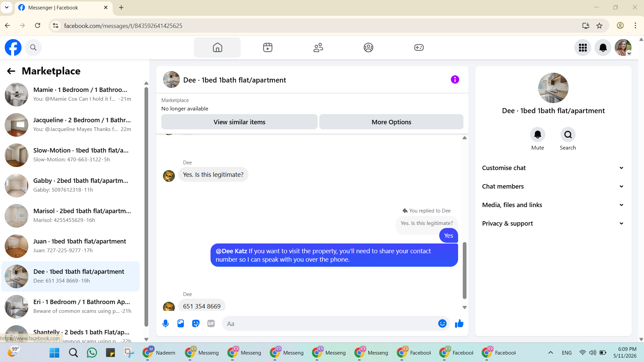
Task: Click the 'Yes. Is this legitimate?' message bubble
Action: (213, 174)
